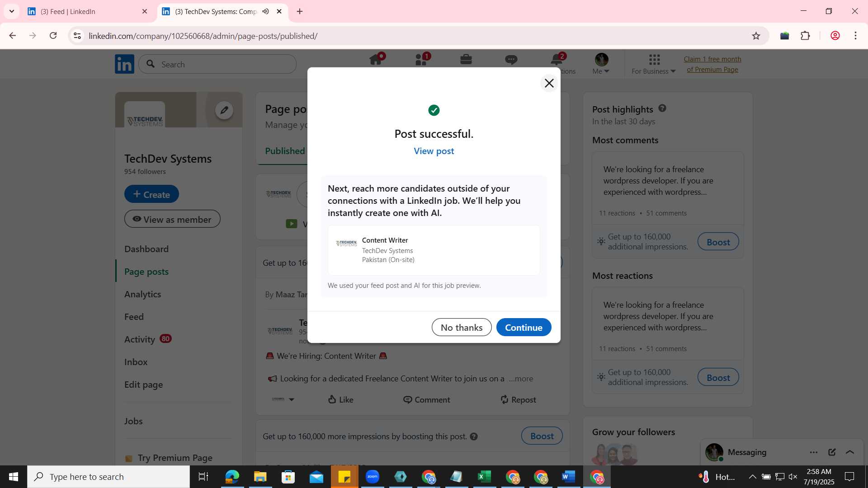Open the Home feed icon
868x488 pixels.
click(376, 60)
